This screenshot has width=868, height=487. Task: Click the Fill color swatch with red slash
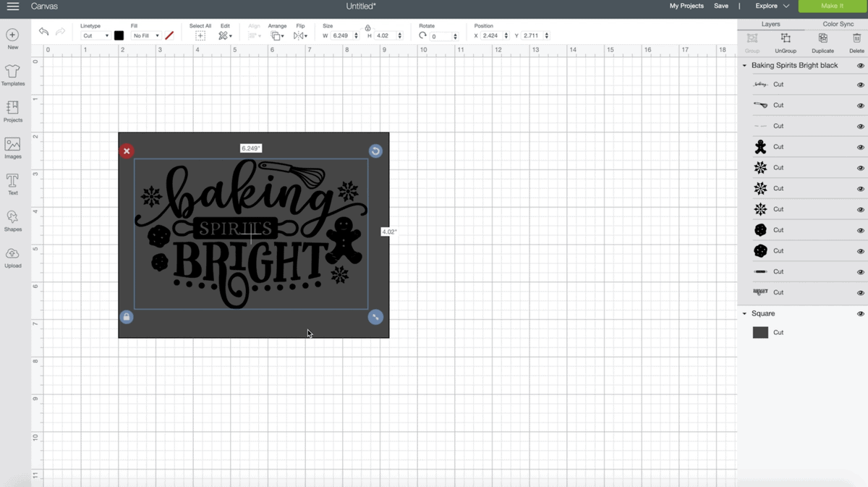click(x=169, y=35)
